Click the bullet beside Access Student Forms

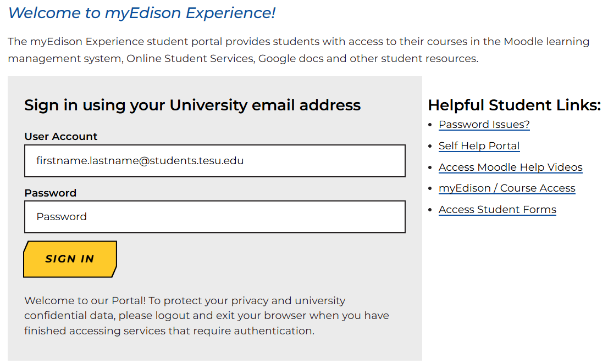pyautogui.click(x=430, y=210)
